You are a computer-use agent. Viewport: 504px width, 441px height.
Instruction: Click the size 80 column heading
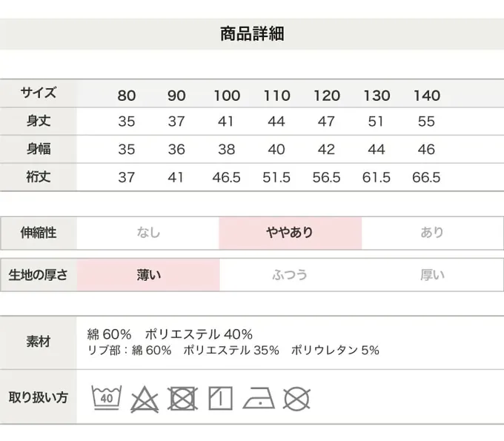(127, 96)
